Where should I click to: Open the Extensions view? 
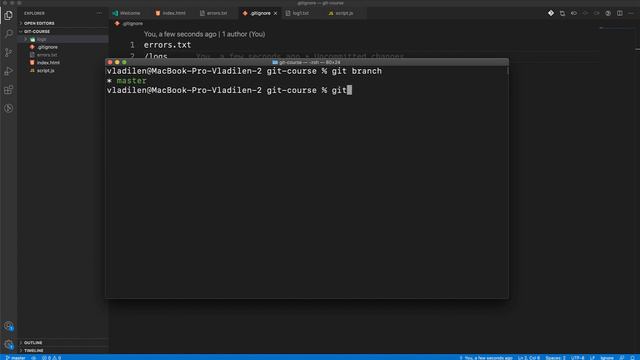pos(9,90)
